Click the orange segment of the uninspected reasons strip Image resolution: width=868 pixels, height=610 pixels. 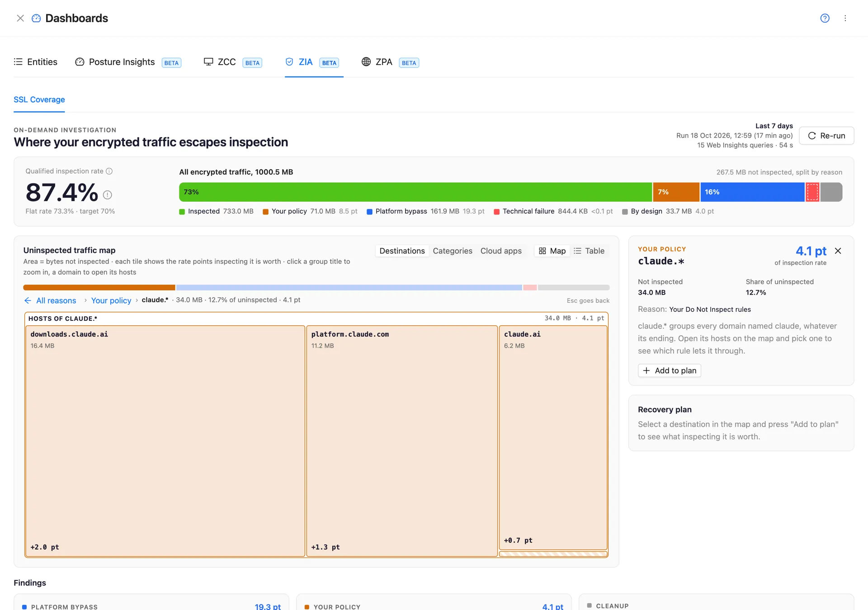click(x=99, y=287)
